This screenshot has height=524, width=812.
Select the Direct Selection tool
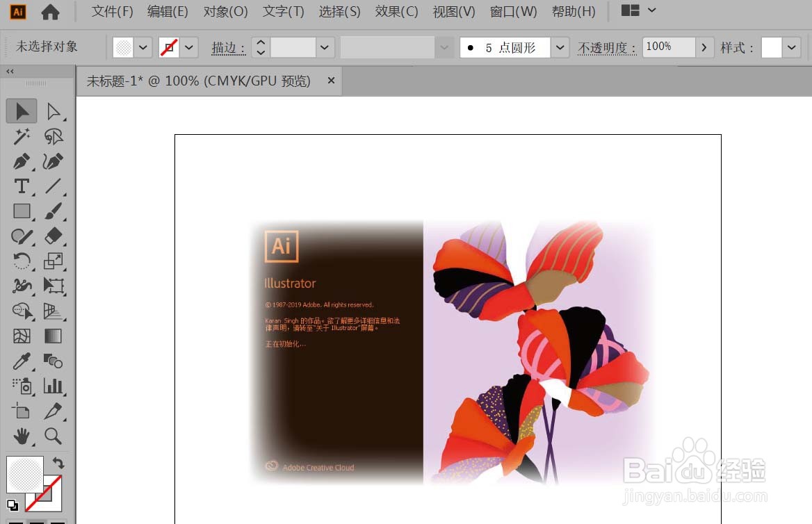[53, 110]
